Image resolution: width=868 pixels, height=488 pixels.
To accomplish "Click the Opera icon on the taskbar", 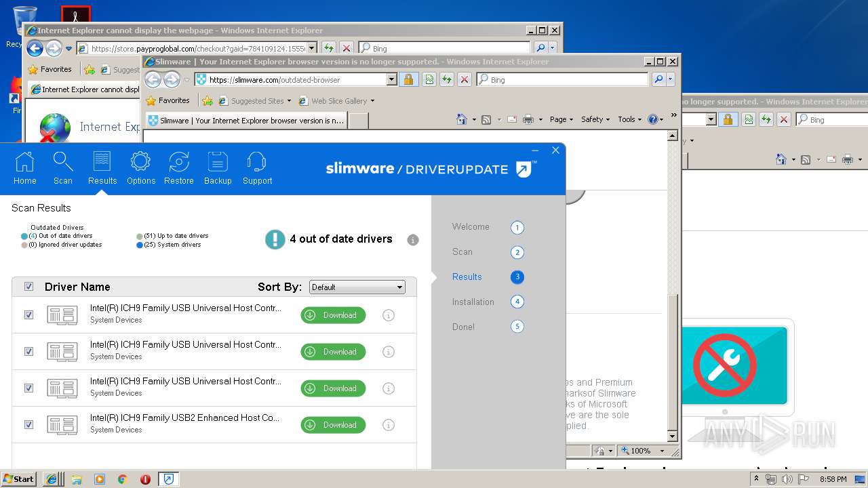I will click(145, 479).
